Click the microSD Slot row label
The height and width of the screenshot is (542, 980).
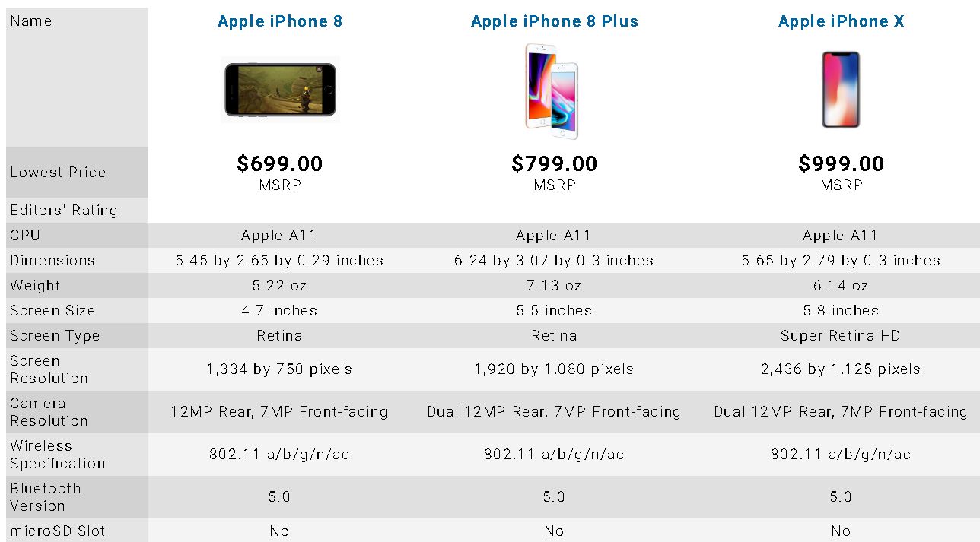[58, 531]
